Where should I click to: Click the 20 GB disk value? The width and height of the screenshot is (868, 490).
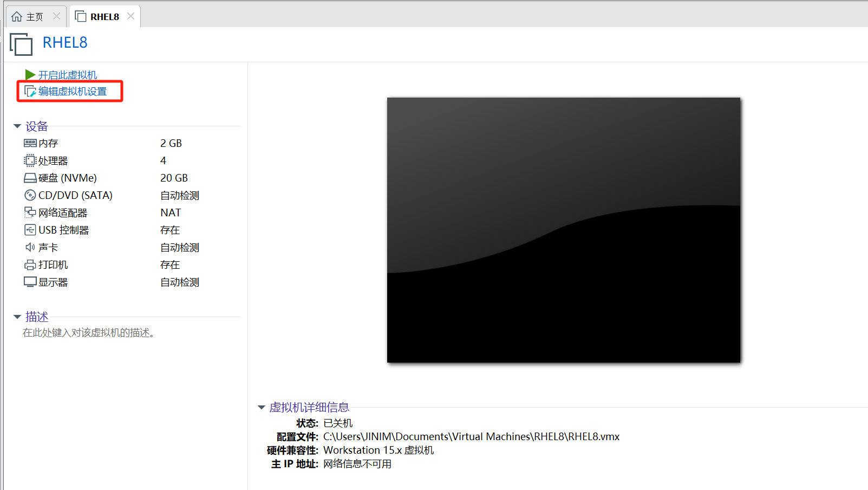[x=174, y=178]
